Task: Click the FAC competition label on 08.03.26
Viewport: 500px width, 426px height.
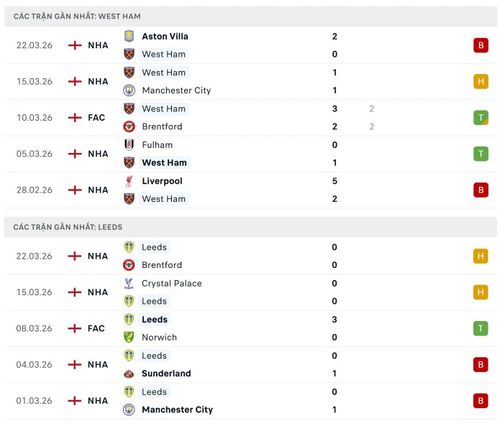Action: pyautogui.click(x=96, y=328)
